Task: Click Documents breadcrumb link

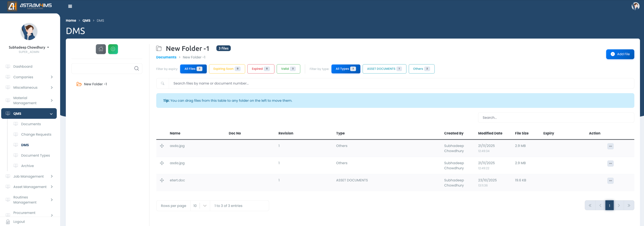Action: [166, 57]
